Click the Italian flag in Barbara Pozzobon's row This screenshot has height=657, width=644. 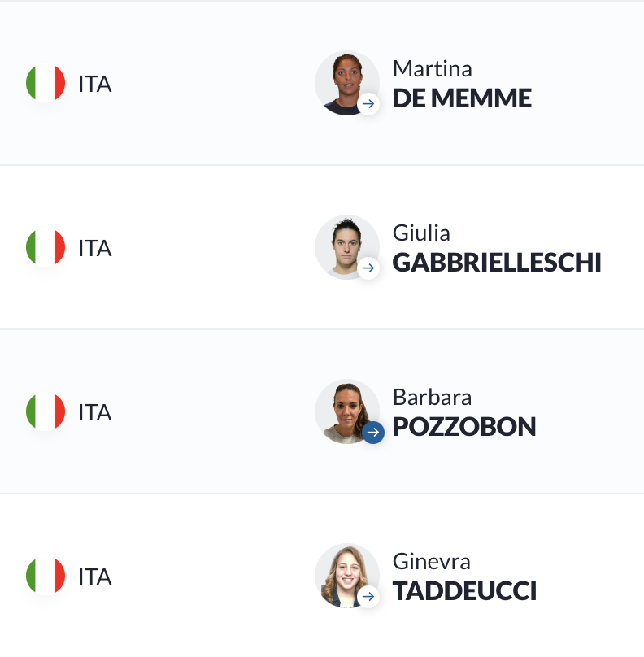pos(46,411)
